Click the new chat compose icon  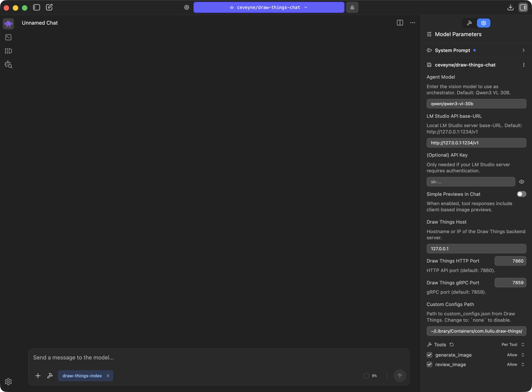[49, 7]
